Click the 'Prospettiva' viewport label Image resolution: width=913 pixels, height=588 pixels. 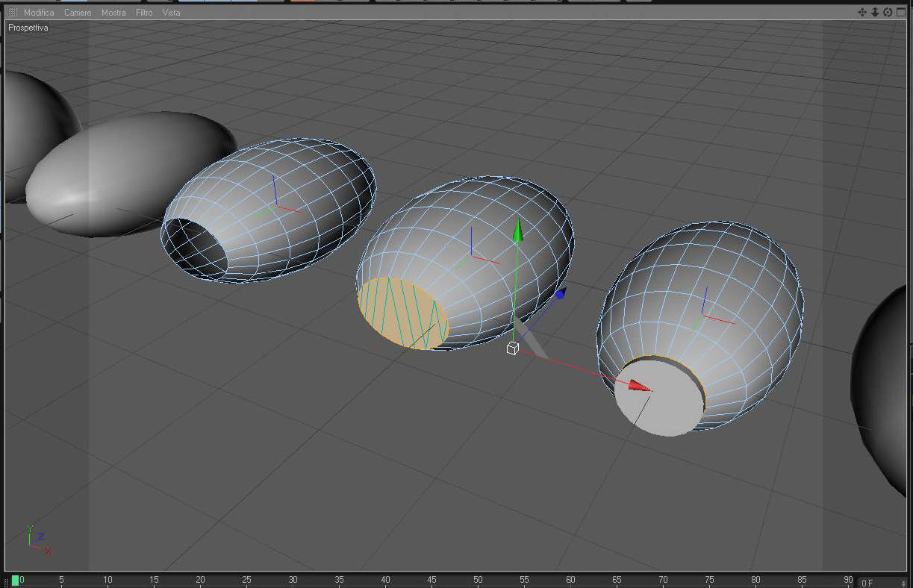(28, 28)
